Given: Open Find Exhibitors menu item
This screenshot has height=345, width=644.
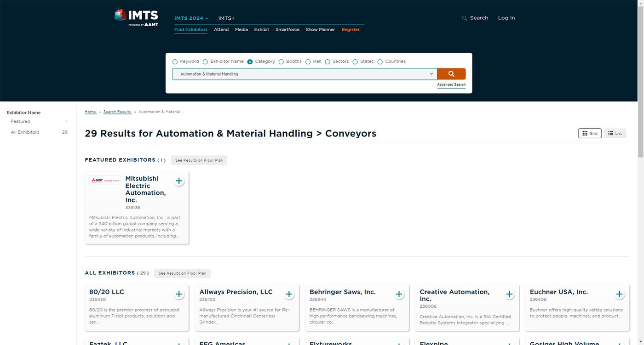Looking at the screenshot, I should pos(191,29).
